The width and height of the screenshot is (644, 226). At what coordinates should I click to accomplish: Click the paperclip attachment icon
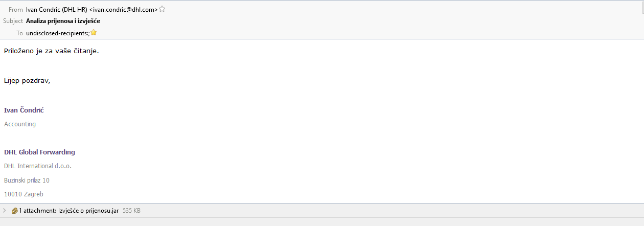click(x=14, y=211)
